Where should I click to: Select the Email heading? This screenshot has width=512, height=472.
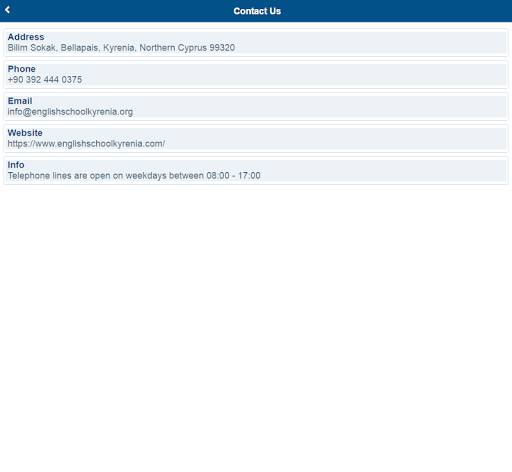[20, 101]
